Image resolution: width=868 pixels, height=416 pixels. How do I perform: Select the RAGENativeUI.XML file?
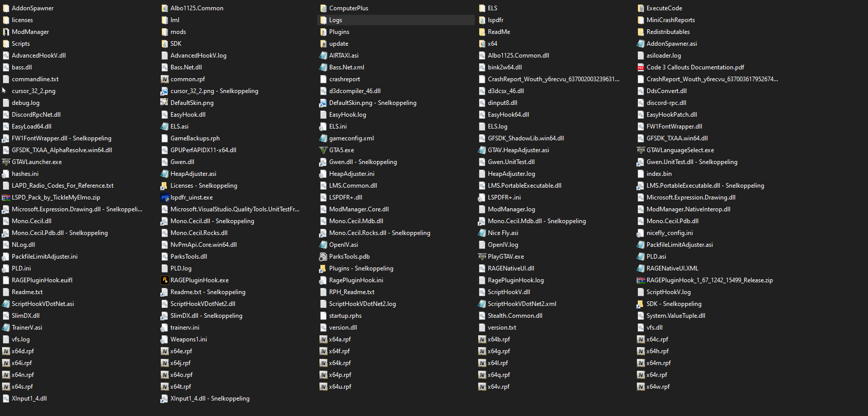(668, 268)
